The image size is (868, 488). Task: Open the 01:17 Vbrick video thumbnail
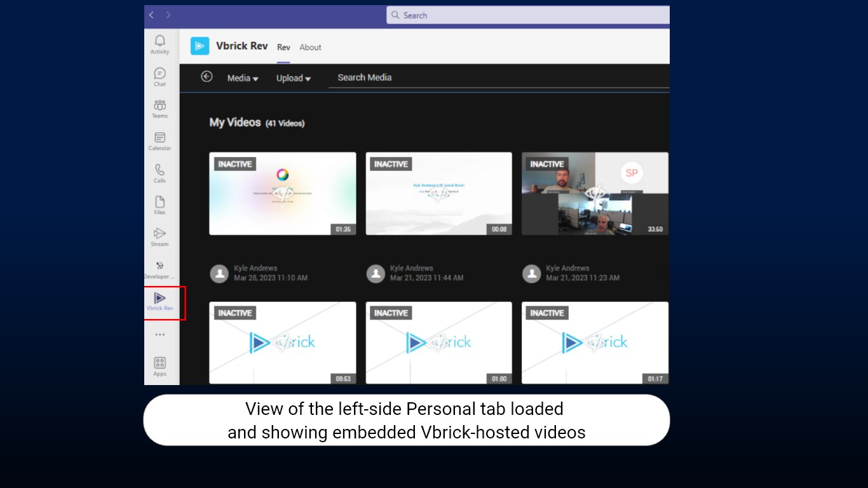pos(595,342)
